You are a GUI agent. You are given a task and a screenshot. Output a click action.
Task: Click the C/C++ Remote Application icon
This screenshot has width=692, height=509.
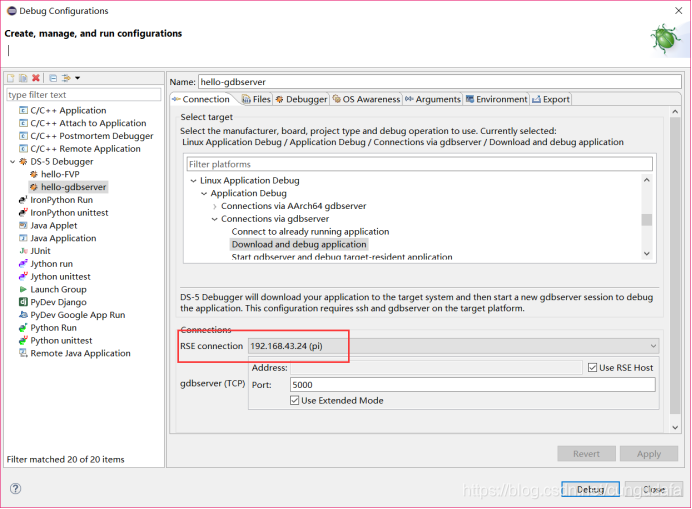coord(23,149)
